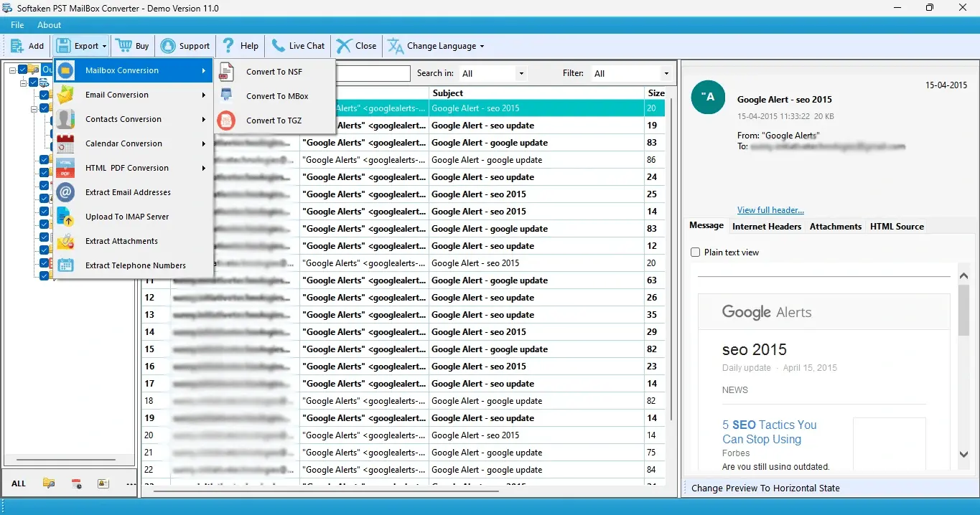Click the 'View full header...' link

770,210
